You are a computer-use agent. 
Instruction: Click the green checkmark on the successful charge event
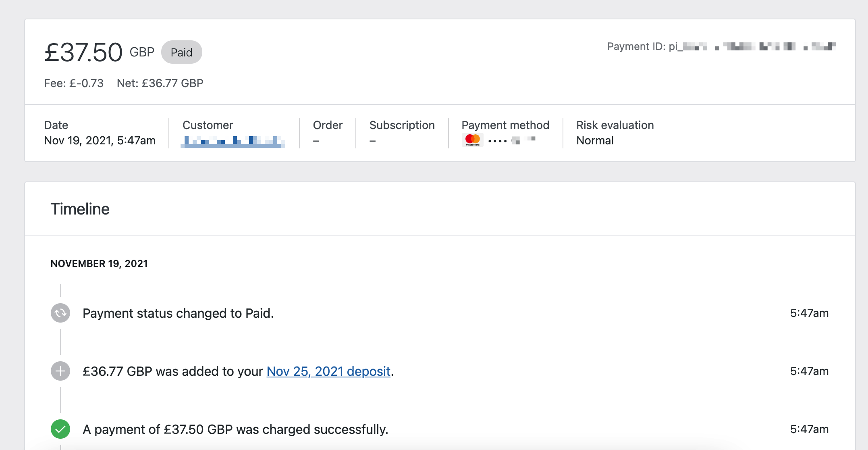[x=60, y=429]
